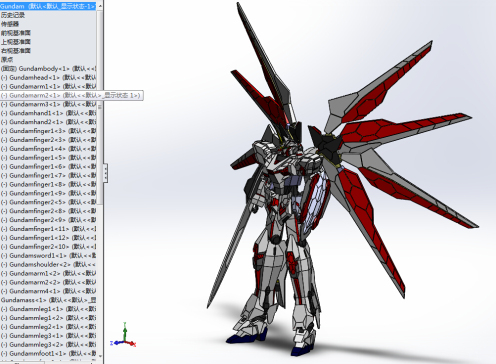Screen dimensions: 496x364
Task: Select Gundamfinger2<10> component
Action: pyautogui.click(x=48, y=247)
